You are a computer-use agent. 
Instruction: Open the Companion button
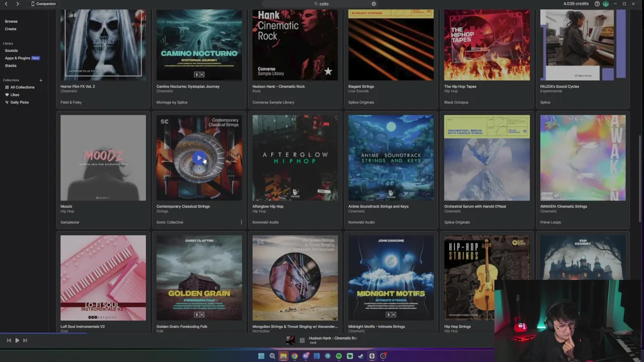(x=43, y=4)
